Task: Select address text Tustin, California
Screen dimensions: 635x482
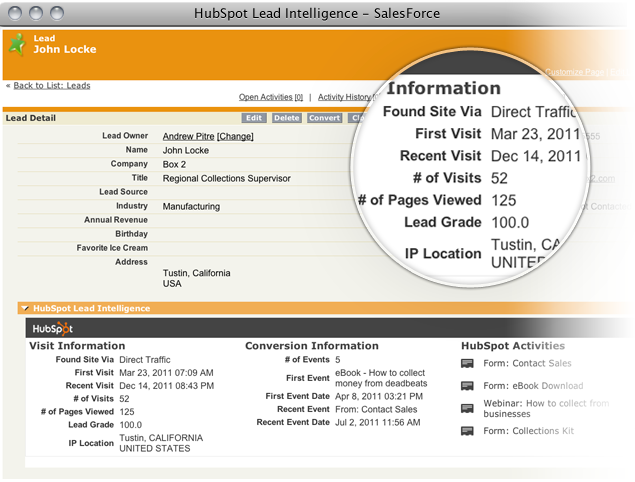Action: [x=196, y=273]
